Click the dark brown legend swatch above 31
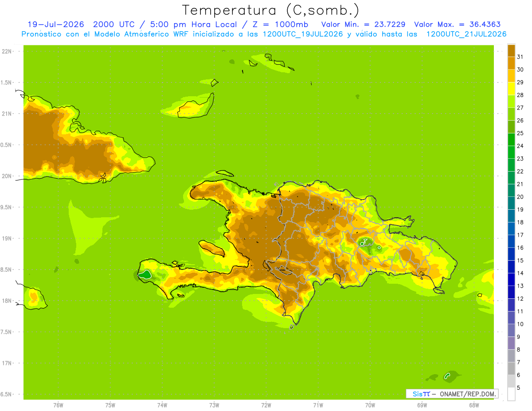Viewport: 532px width, 411px height. [511, 51]
